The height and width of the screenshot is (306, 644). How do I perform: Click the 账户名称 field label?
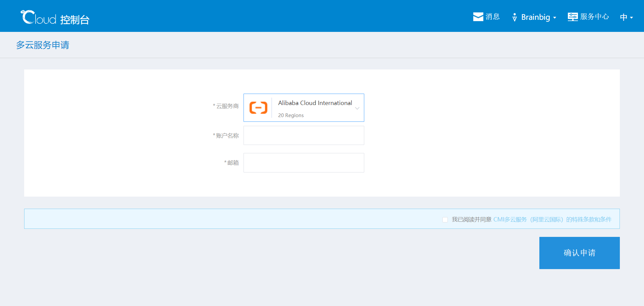(226, 136)
